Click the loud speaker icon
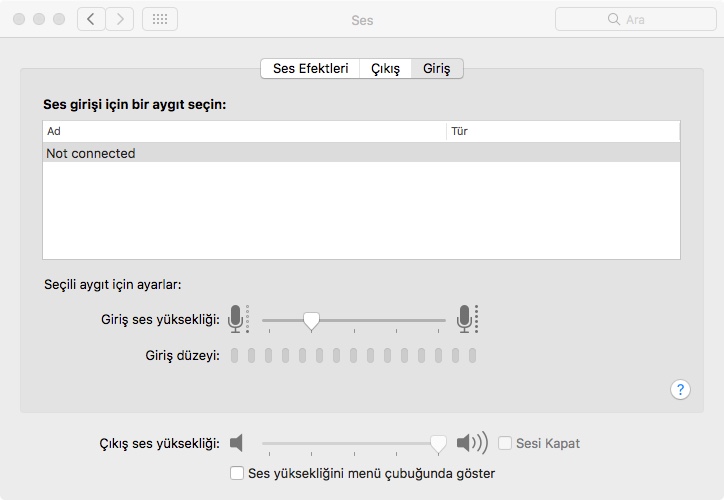The height and width of the screenshot is (500, 724). [471, 443]
